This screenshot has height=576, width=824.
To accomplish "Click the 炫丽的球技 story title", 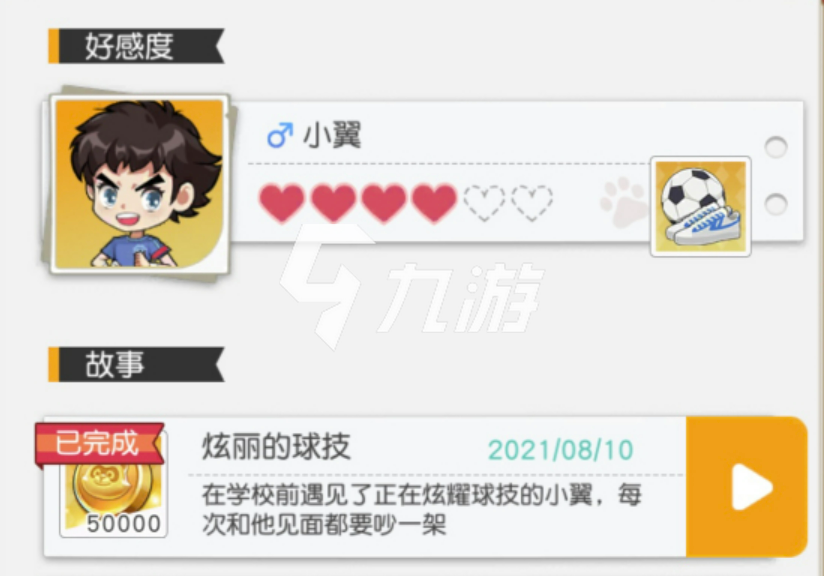I will pos(276,447).
